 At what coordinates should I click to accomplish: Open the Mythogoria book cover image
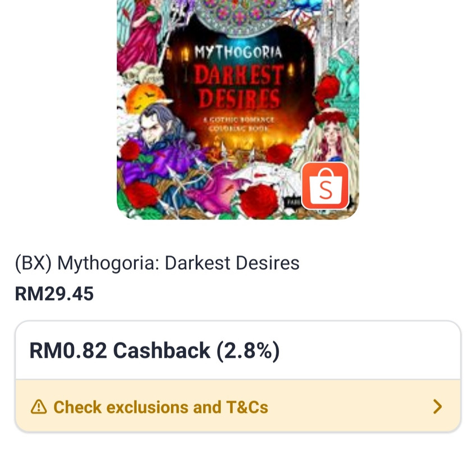(x=238, y=109)
